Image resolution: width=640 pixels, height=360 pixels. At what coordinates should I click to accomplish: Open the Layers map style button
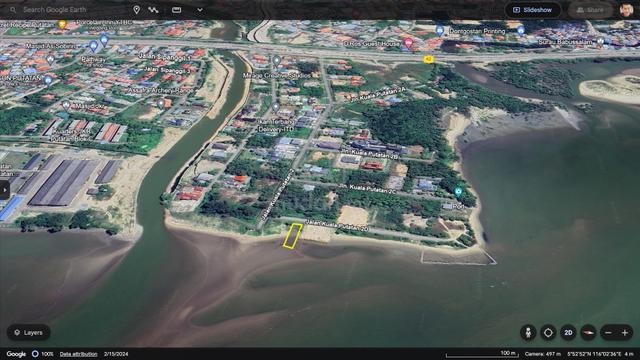(29, 333)
